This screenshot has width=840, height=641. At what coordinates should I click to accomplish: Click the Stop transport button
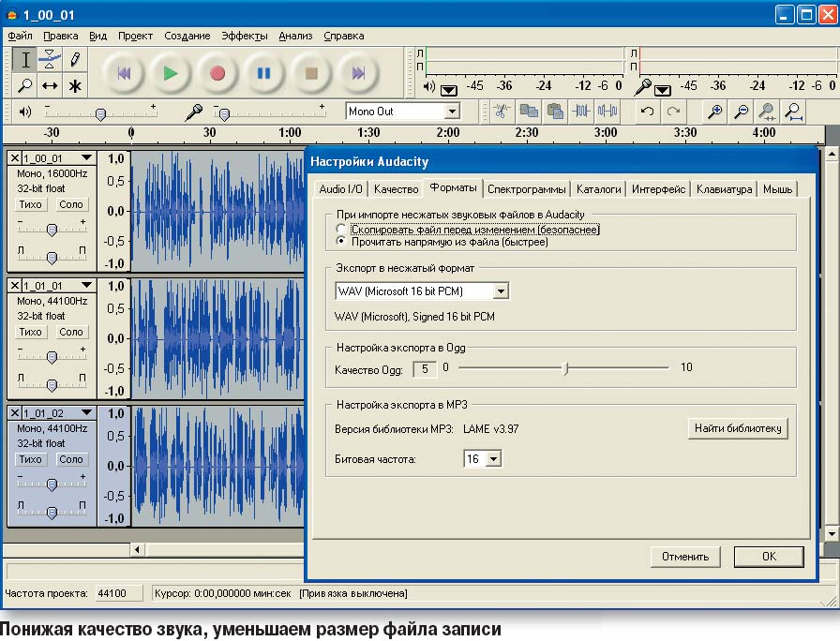pyautogui.click(x=312, y=73)
